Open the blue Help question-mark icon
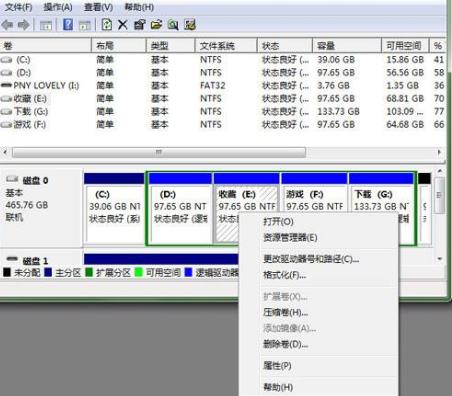This screenshot has width=452, height=396. coord(68,25)
